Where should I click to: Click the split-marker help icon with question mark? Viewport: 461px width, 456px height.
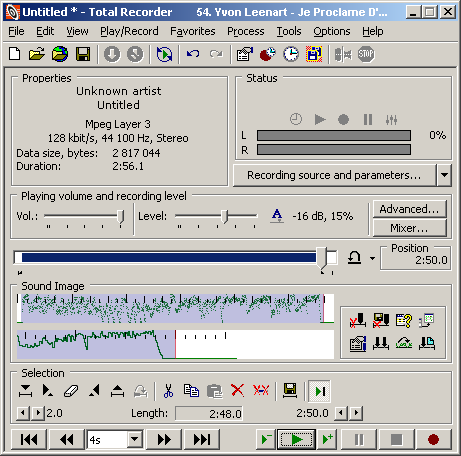tap(404, 320)
